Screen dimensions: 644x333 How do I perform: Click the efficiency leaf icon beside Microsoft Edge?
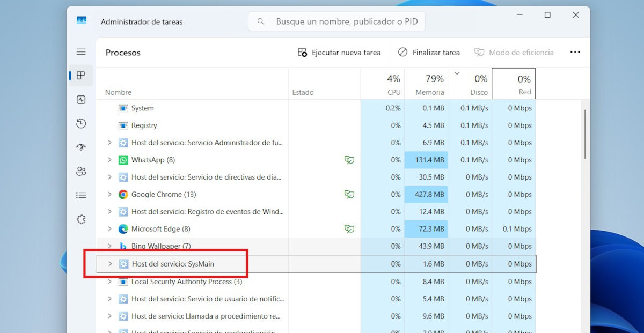[349, 228]
